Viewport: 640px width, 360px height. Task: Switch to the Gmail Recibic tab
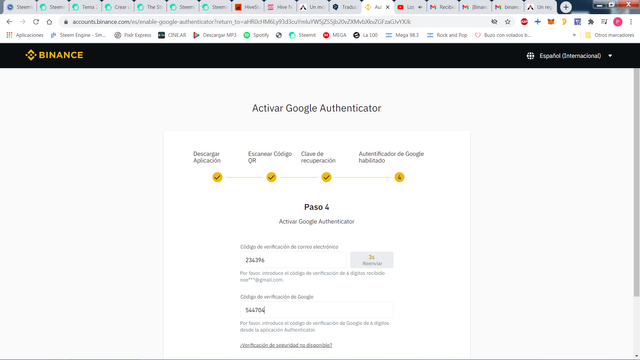(x=442, y=7)
